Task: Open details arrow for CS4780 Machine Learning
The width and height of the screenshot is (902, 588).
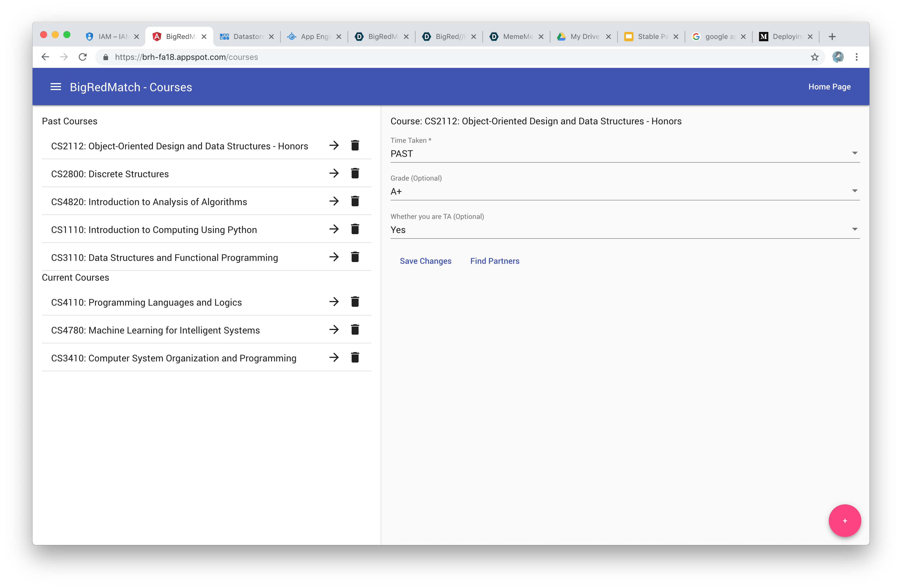Action: (334, 330)
